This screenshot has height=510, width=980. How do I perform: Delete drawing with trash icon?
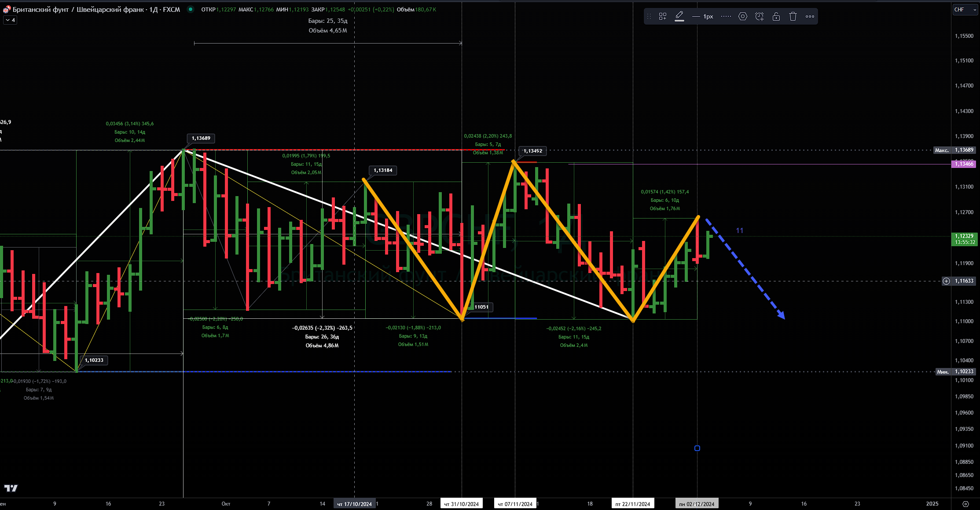pyautogui.click(x=793, y=16)
